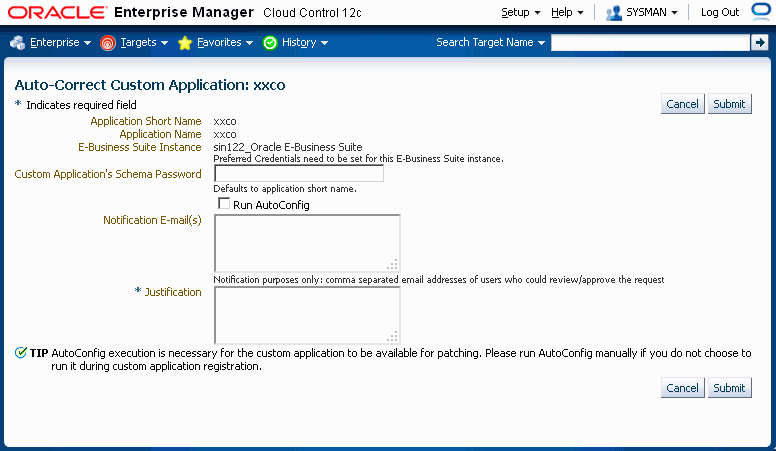
Task: Click the SYSMAN user icon
Action: (614, 13)
